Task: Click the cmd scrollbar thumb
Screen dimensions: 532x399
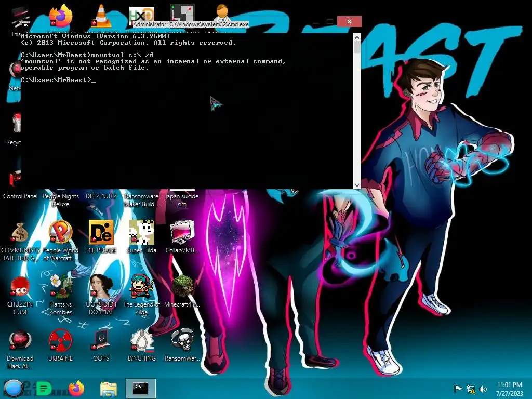Action: click(x=357, y=47)
